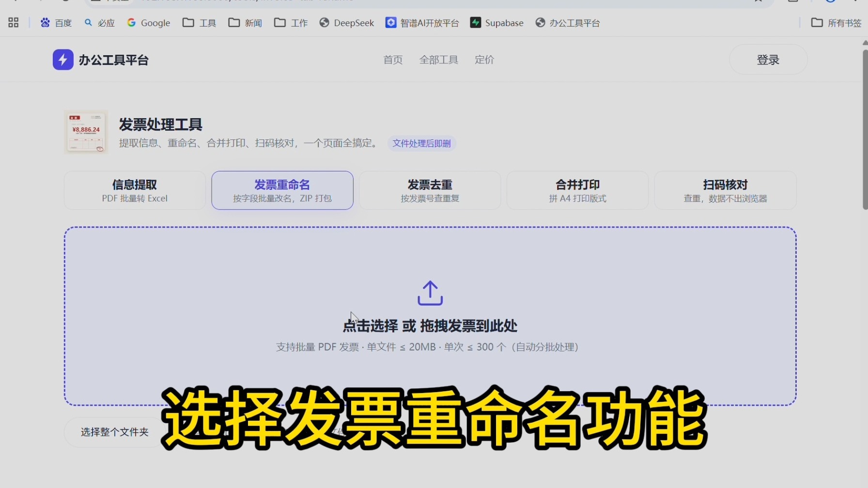
Task: Click the 登录 button
Action: tap(768, 60)
